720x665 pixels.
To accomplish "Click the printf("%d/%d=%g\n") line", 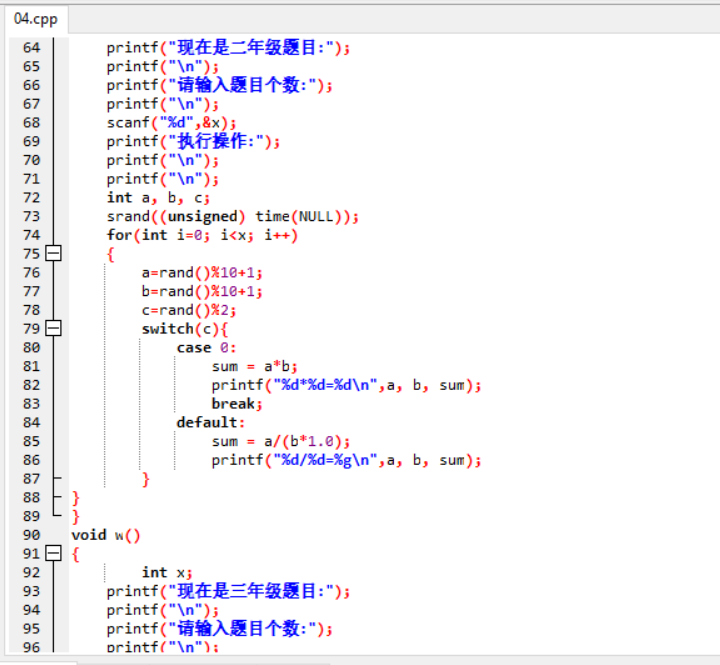I will point(346,460).
